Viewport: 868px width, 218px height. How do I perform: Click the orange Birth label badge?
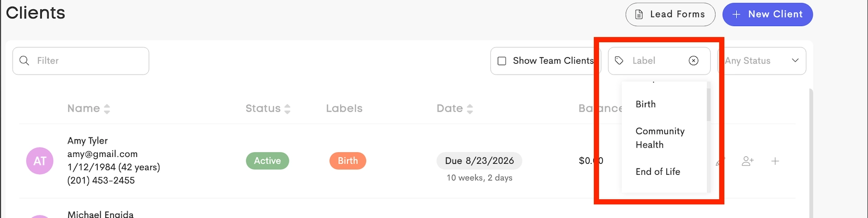348,161
